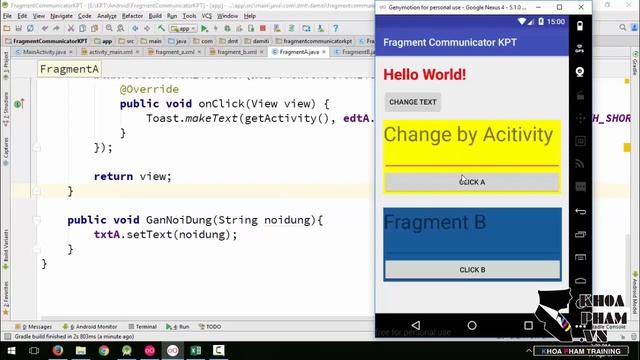Click the Redo arrow in toolbar
This screenshot has height=360, width=640.
coord(56,28)
